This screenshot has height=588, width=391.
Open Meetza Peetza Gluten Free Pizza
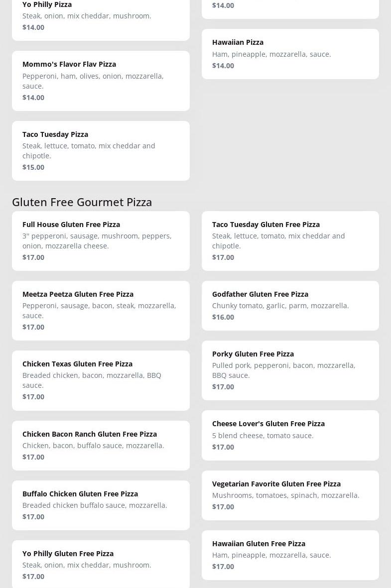coord(101,310)
